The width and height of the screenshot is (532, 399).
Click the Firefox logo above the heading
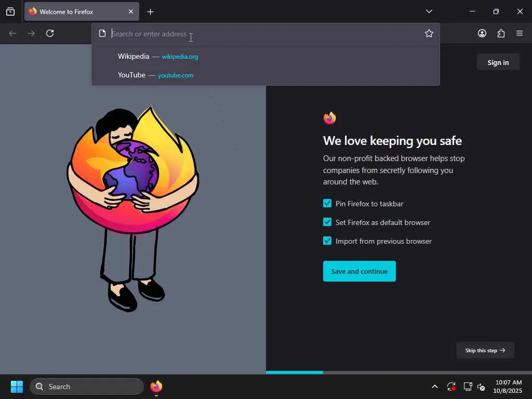[x=329, y=118]
